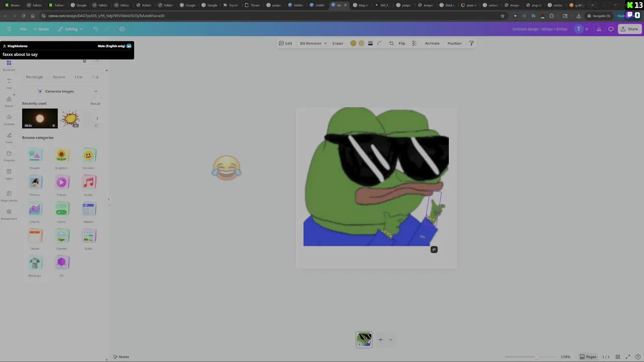Click the Animate button
644x362 pixels.
[432, 43]
